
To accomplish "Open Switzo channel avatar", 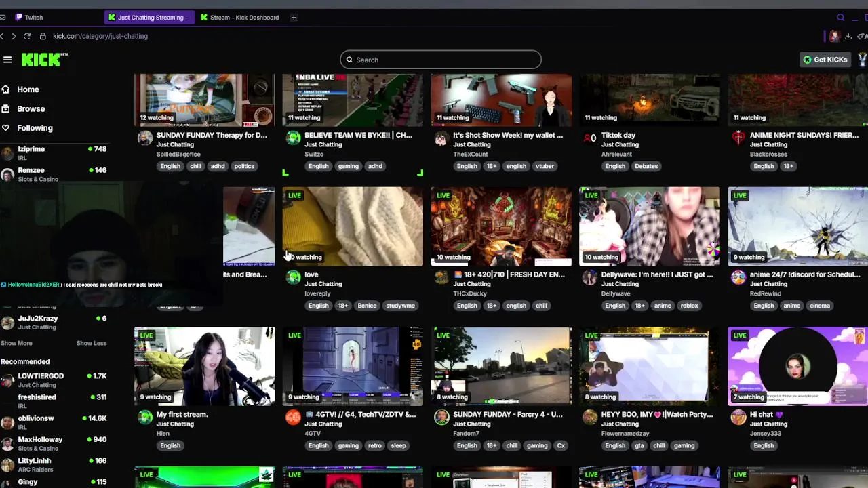I will click(x=293, y=139).
